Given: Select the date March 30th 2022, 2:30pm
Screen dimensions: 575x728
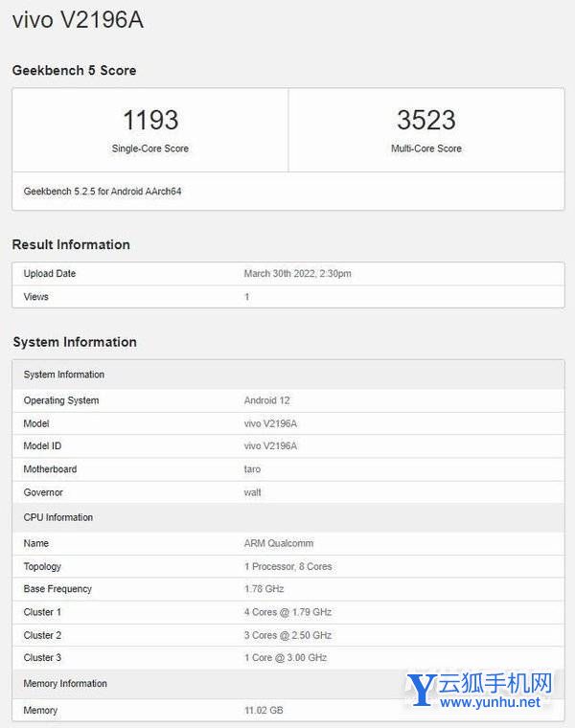Looking at the screenshot, I should click(298, 273).
